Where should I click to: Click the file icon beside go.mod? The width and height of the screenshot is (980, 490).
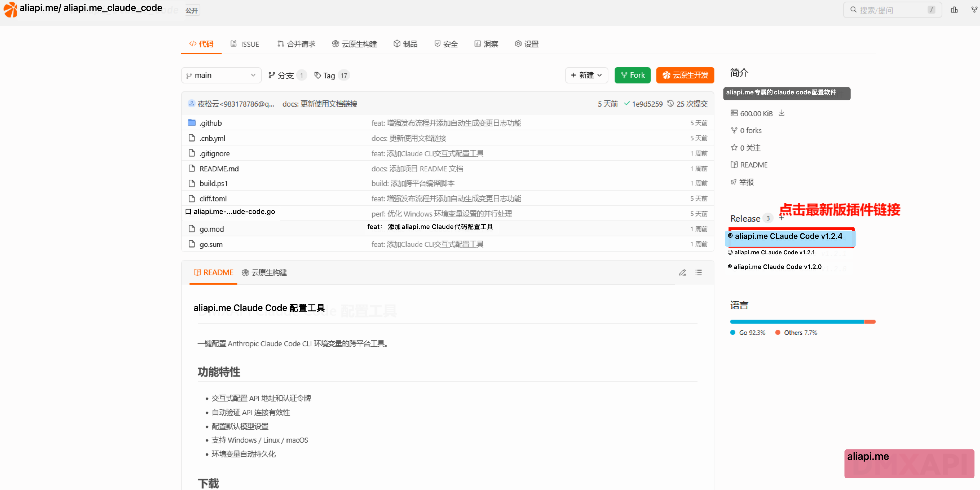click(192, 229)
